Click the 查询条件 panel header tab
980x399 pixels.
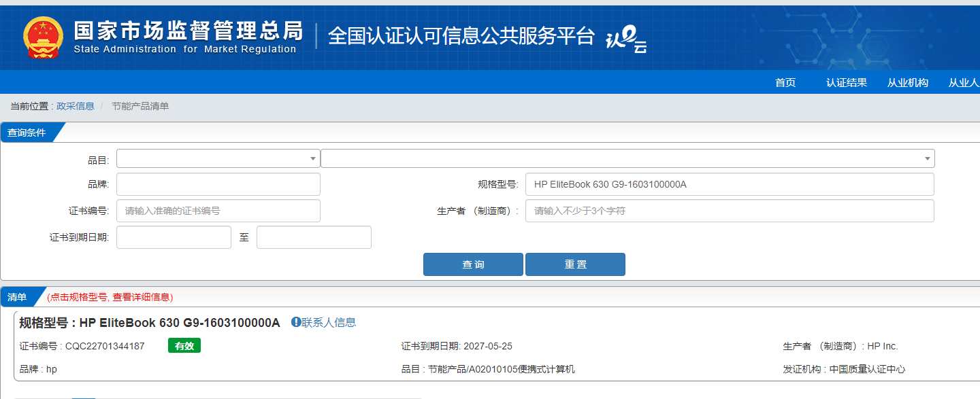click(27, 133)
